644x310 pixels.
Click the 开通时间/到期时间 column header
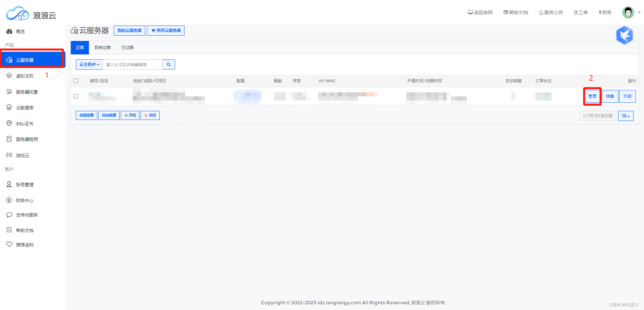424,81
